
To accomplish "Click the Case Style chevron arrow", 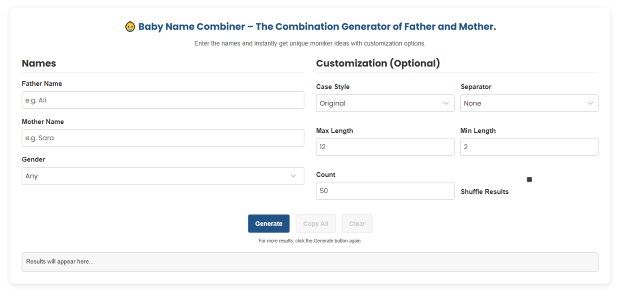I will [x=447, y=103].
